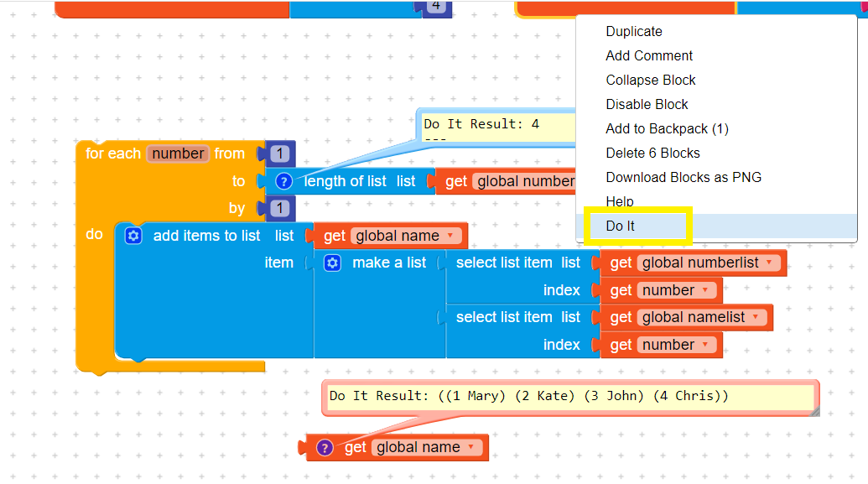The height and width of the screenshot is (484, 868).
Task: Choose Add Comment in context menu
Action: click(716, 56)
